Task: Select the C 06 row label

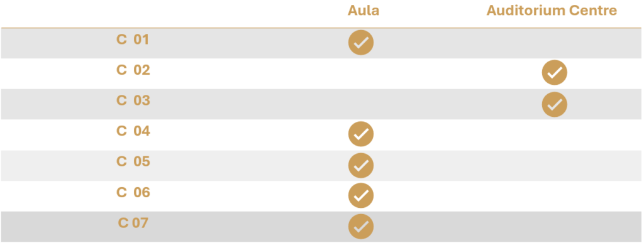Action: click(133, 192)
